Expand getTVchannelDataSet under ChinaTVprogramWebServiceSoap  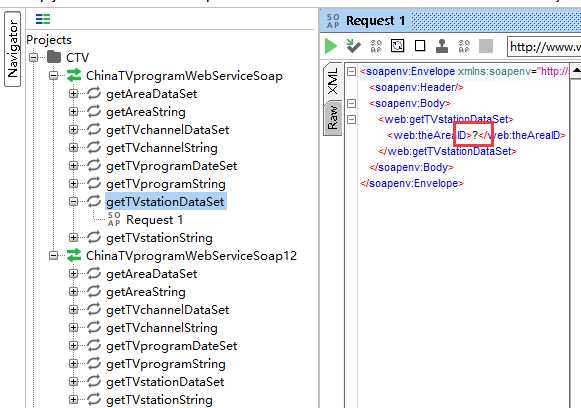(73, 130)
